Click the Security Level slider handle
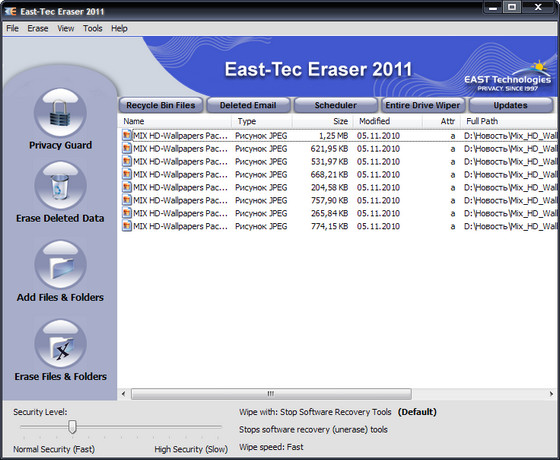 pyautogui.click(x=72, y=427)
